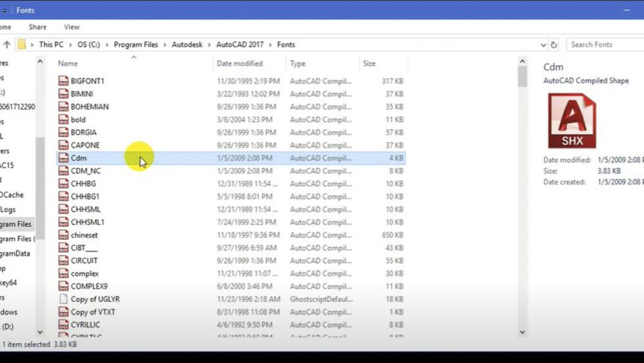Expand the chevron after AutoCAD 2017
The height and width of the screenshot is (363, 644).
(270, 44)
